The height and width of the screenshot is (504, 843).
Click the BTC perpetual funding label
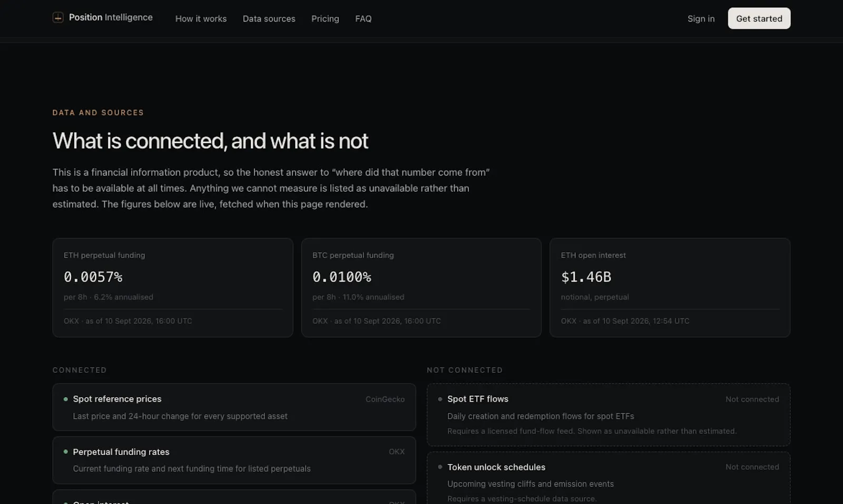click(353, 255)
